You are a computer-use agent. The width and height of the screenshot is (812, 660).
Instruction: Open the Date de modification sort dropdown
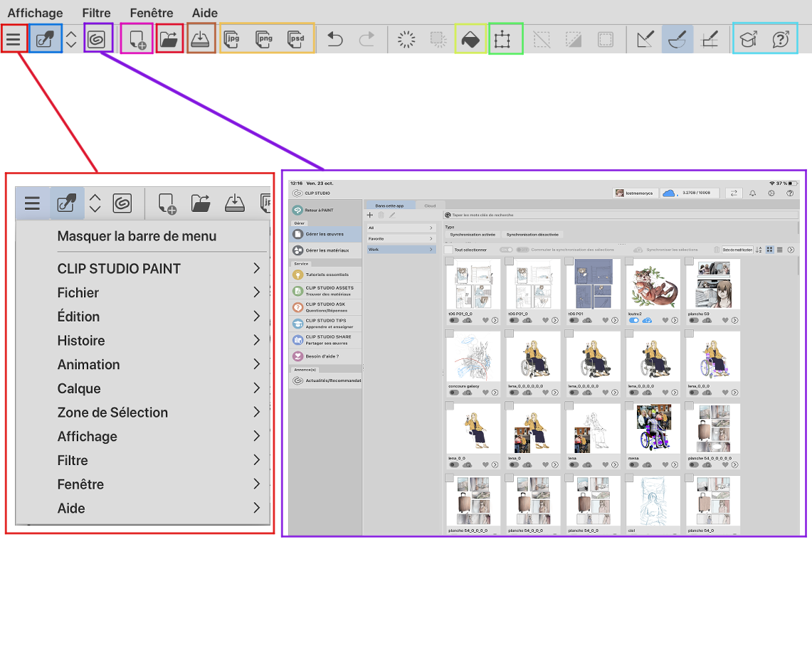[x=737, y=250]
